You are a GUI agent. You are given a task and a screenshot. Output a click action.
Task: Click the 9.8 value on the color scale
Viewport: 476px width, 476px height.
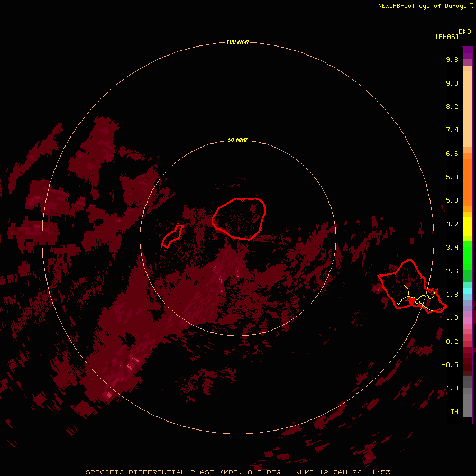(x=452, y=59)
